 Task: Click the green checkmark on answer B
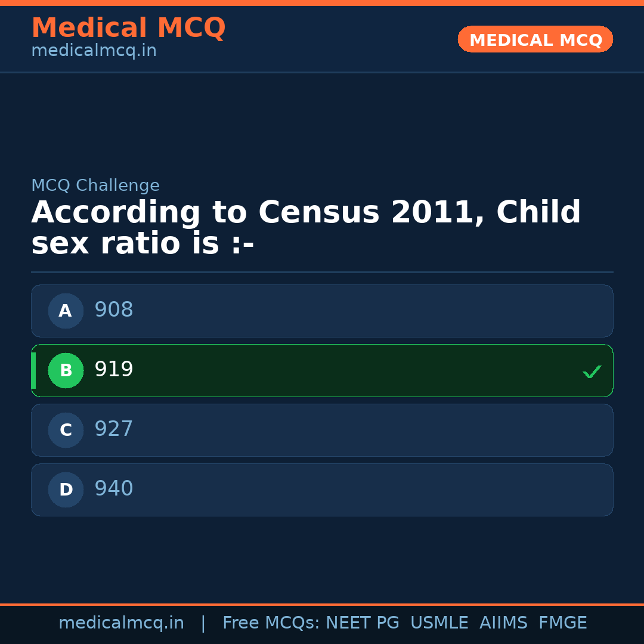592,371
